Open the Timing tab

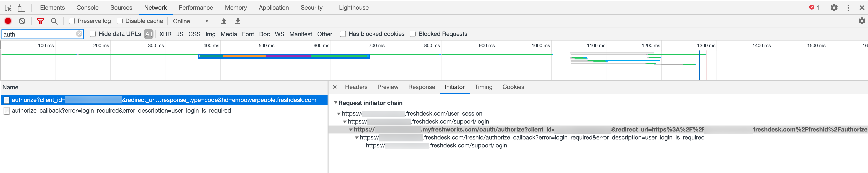pyautogui.click(x=483, y=87)
